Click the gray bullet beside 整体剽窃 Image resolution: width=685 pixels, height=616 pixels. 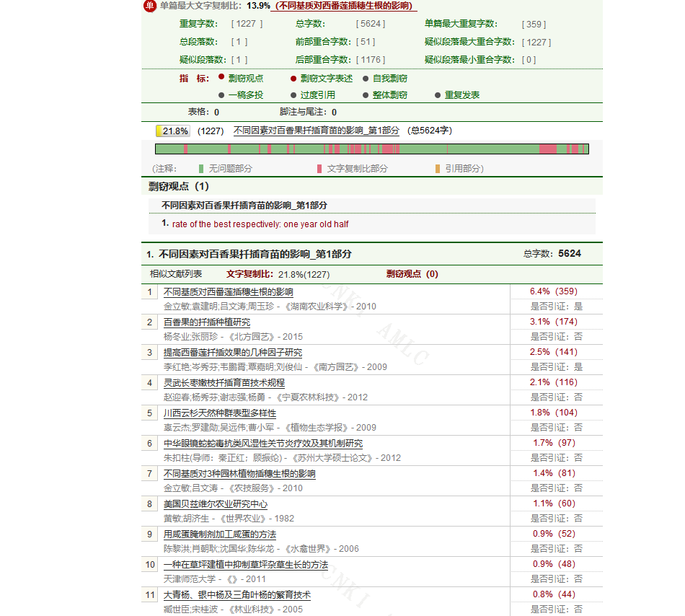(366, 95)
